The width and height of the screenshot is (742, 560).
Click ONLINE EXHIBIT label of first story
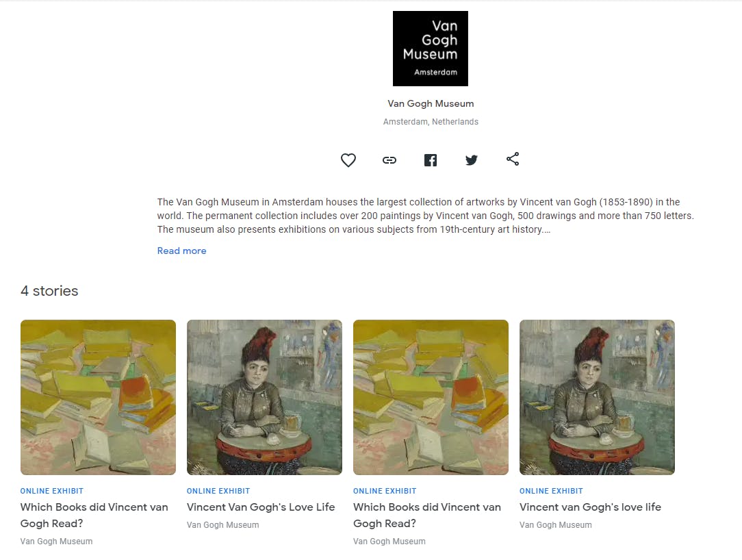point(51,491)
